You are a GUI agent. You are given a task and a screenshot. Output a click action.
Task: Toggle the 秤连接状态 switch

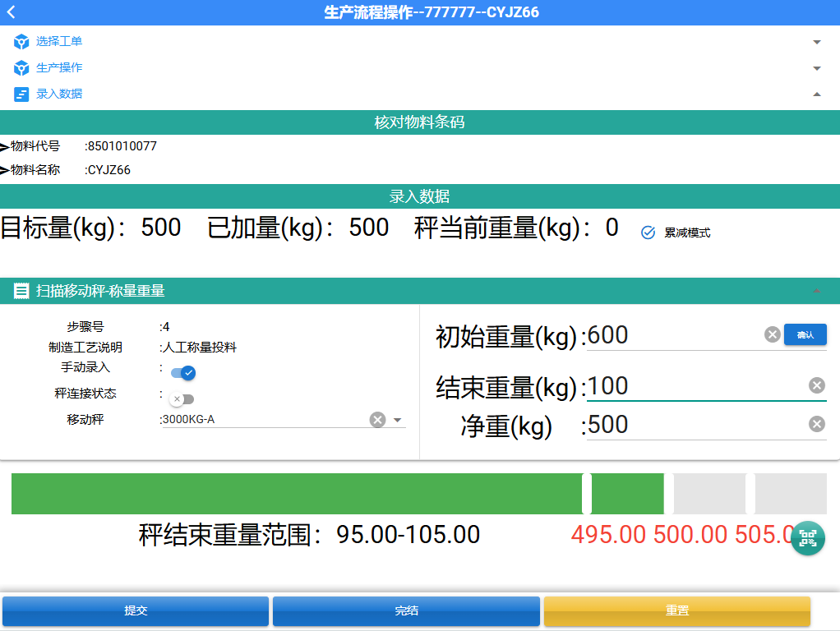(x=182, y=399)
